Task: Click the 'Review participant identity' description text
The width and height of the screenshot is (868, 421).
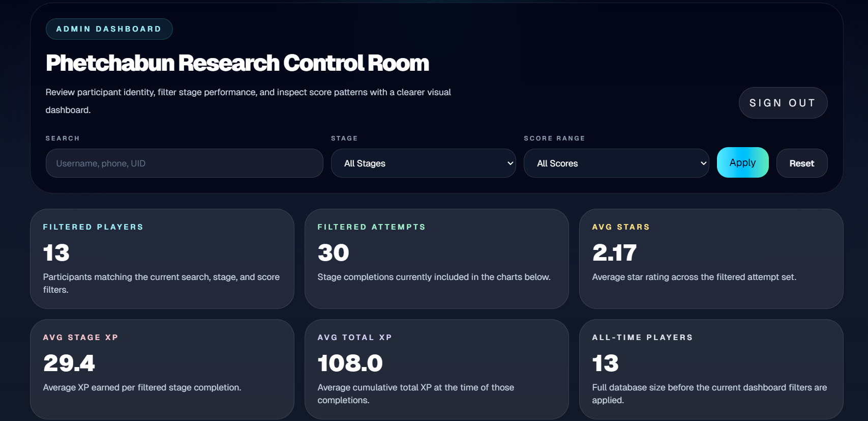Action: tap(248, 101)
